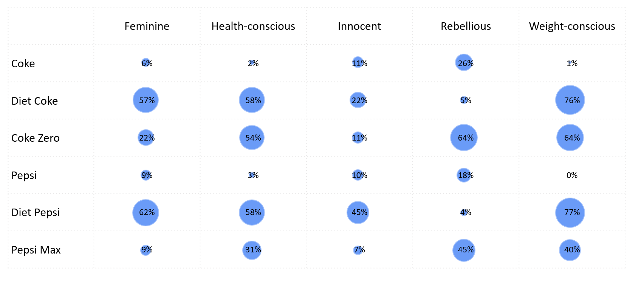Click Coke Zero's 64% Rebellious bubble
Image resolution: width=644 pixels, height=283 pixels.
(464, 138)
